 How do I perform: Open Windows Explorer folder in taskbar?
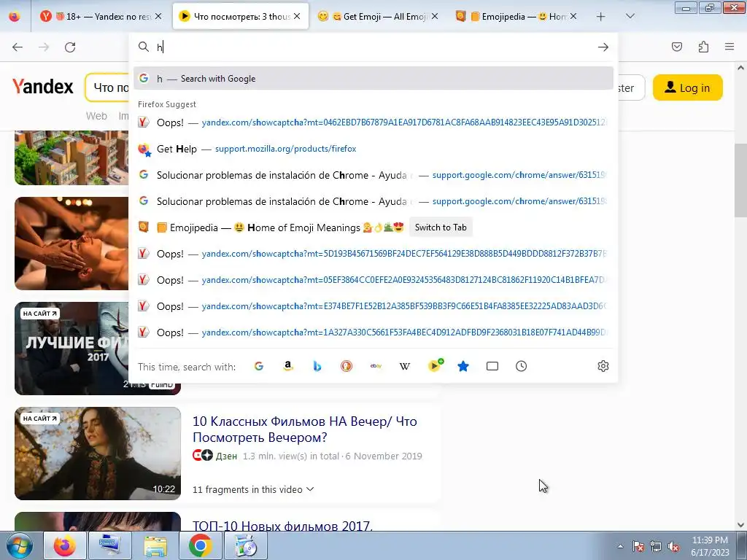click(x=155, y=545)
